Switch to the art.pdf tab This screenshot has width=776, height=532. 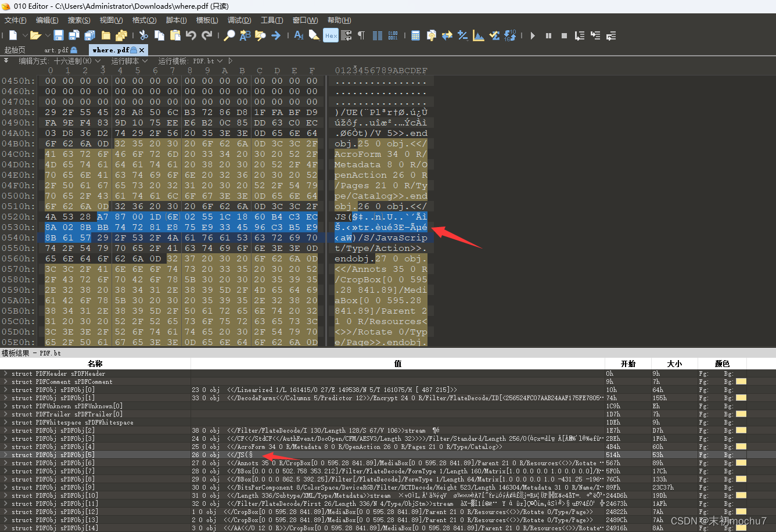pos(60,50)
